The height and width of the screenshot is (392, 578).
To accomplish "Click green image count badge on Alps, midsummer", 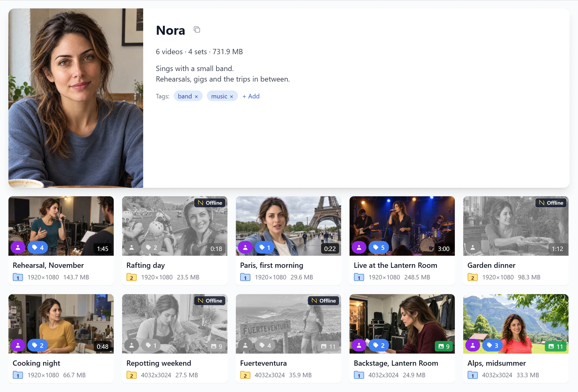I will [556, 346].
